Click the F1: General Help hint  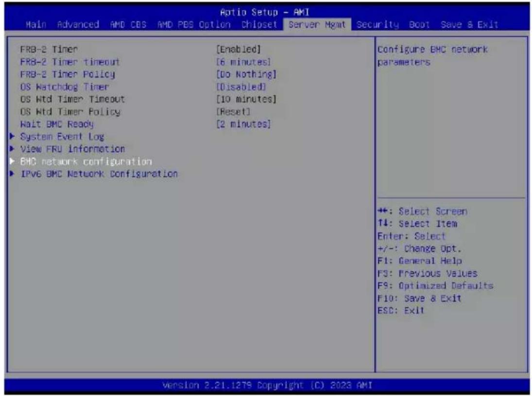pos(420,261)
